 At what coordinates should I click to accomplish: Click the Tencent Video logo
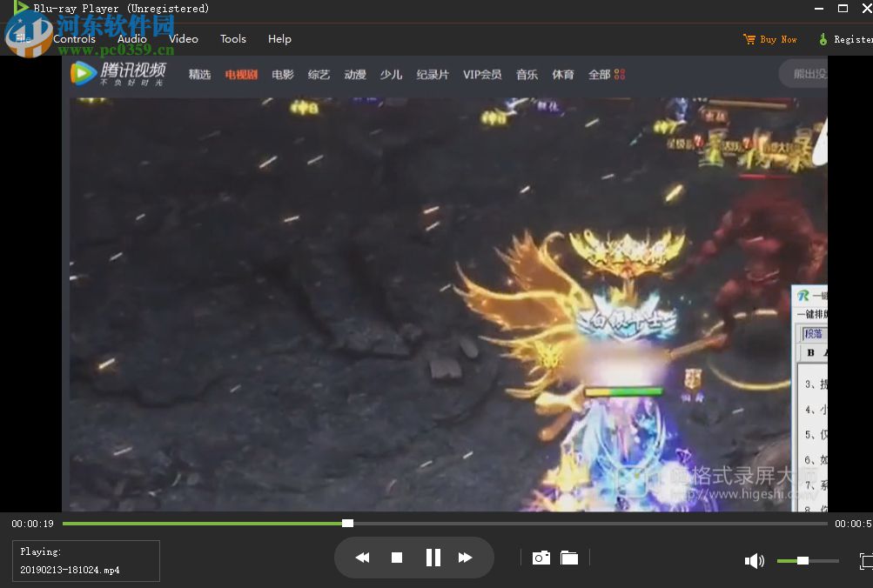click(x=118, y=74)
